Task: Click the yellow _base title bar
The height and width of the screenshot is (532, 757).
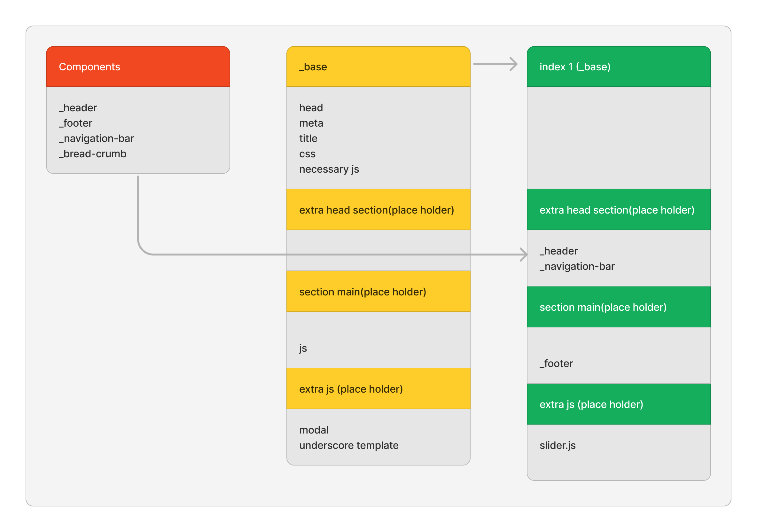Action: (378, 66)
